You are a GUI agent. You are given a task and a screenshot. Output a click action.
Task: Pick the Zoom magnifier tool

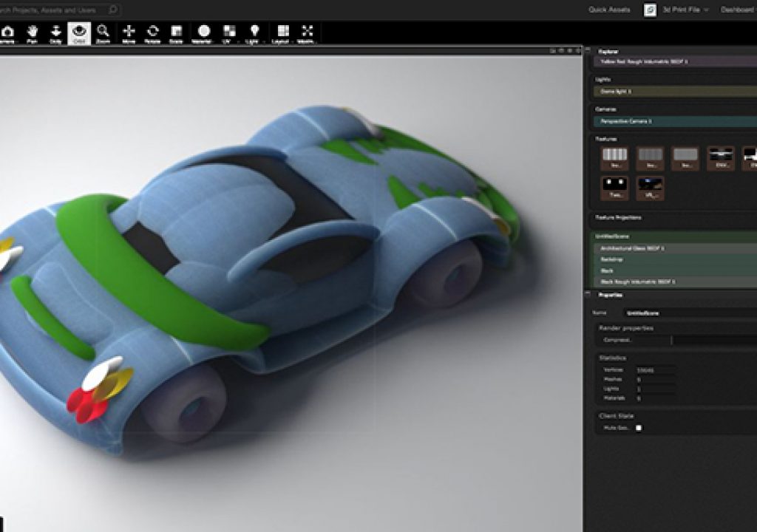(x=103, y=34)
